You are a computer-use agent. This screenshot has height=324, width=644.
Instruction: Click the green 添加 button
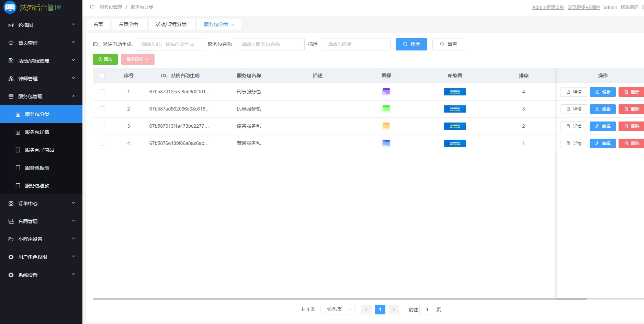tap(105, 59)
